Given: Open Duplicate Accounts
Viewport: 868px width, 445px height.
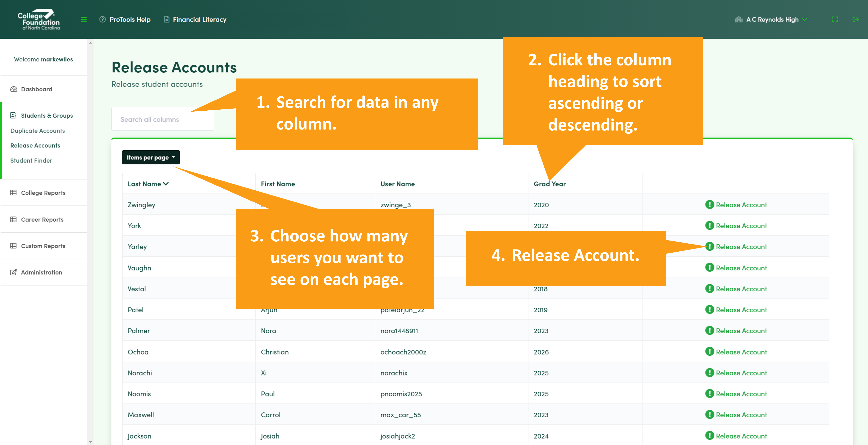Looking at the screenshot, I should (37, 131).
